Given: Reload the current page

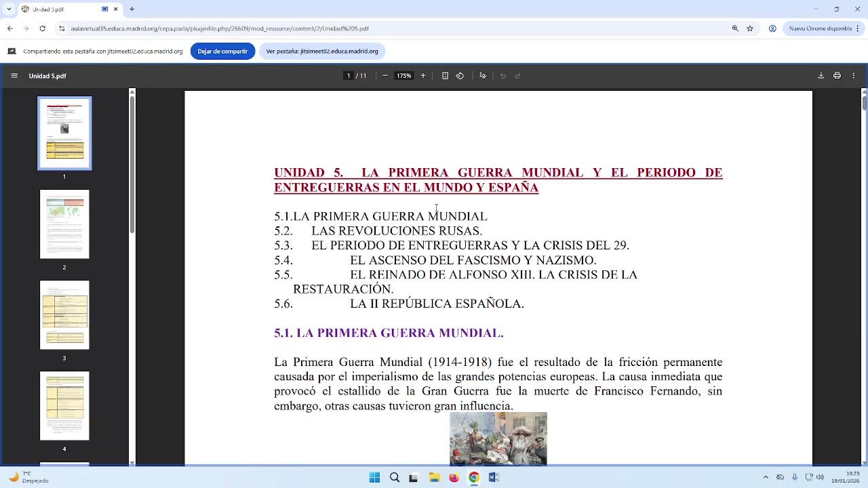Looking at the screenshot, I should pos(42,28).
